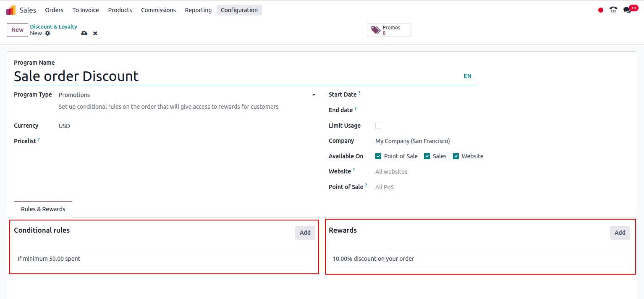This screenshot has width=644, height=299.
Task: Show the Start Date help question mark
Action: (x=359, y=93)
